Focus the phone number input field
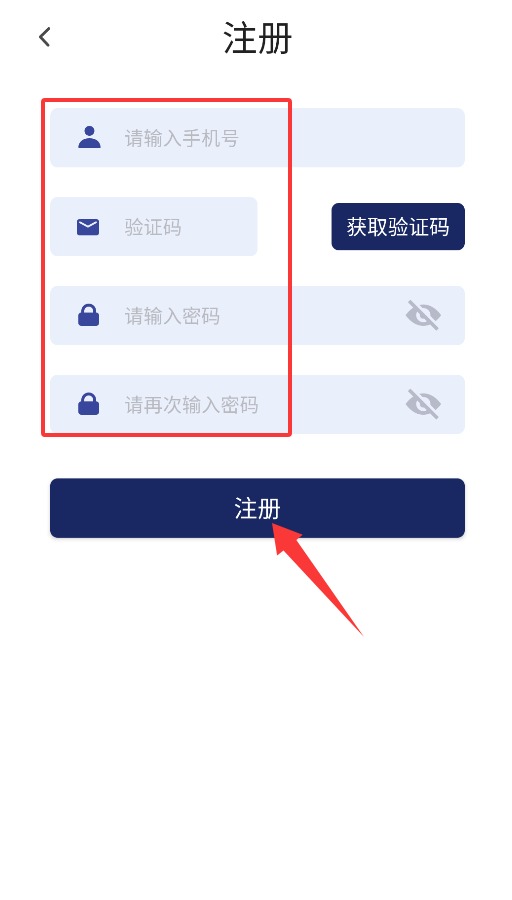This screenshot has height=900, width=512. tap(257, 138)
